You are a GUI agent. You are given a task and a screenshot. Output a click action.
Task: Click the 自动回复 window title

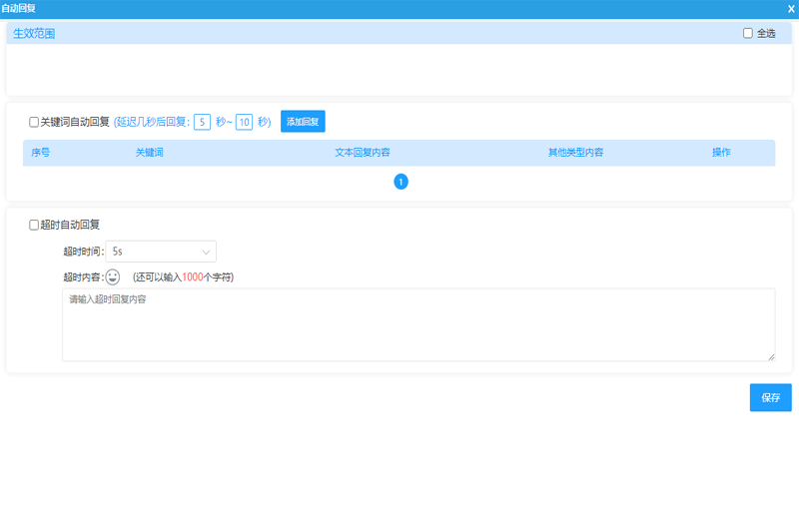pos(19,8)
